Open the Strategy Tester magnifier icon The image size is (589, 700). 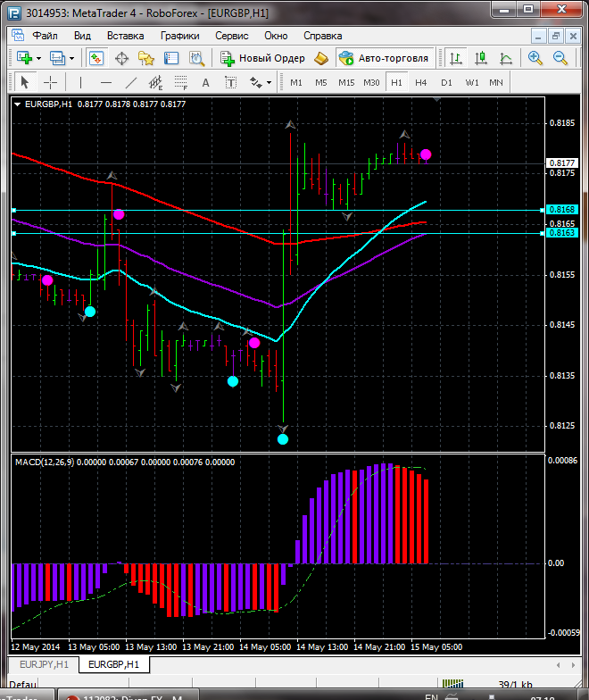coord(196,59)
